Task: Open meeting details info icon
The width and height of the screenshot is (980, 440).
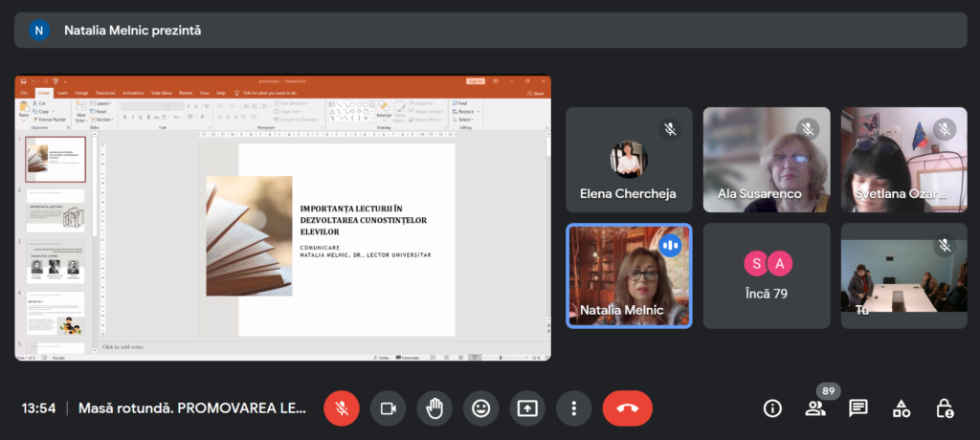Action: pos(772,408)
